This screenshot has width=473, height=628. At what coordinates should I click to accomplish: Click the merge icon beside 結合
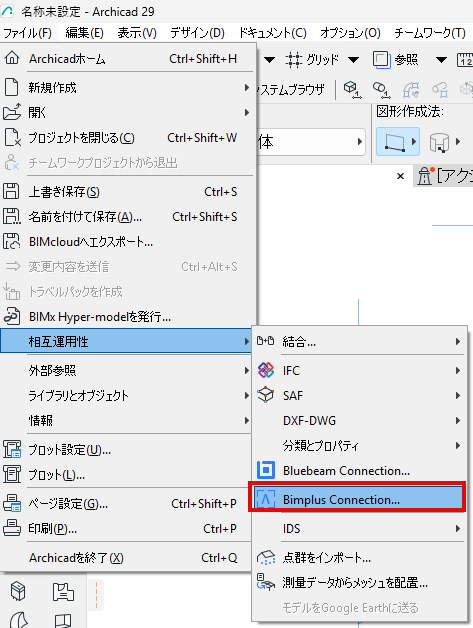(x=266, y=341)
